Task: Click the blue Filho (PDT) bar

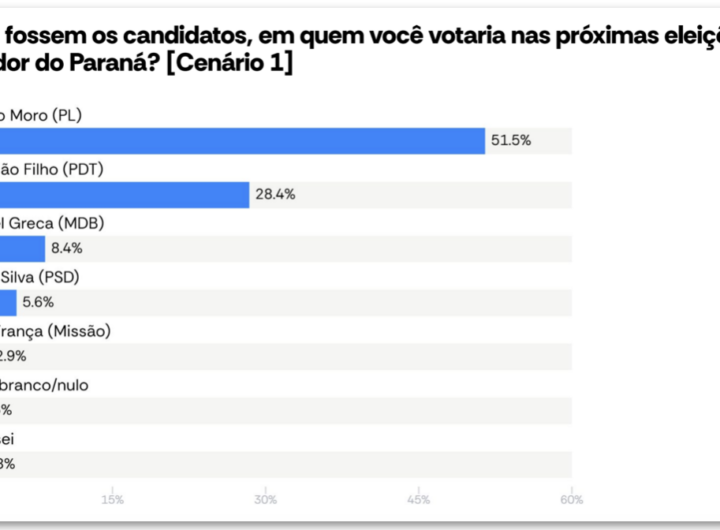Action: 124,195
